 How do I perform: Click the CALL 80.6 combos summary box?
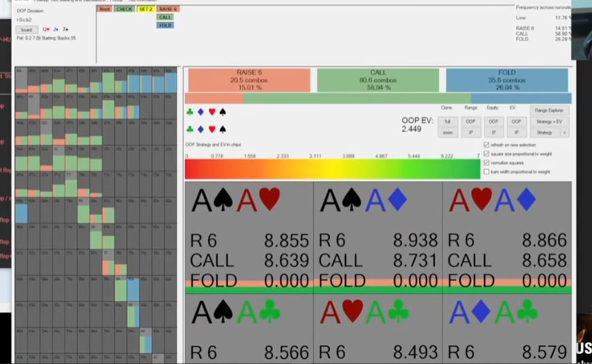point(378,80)
